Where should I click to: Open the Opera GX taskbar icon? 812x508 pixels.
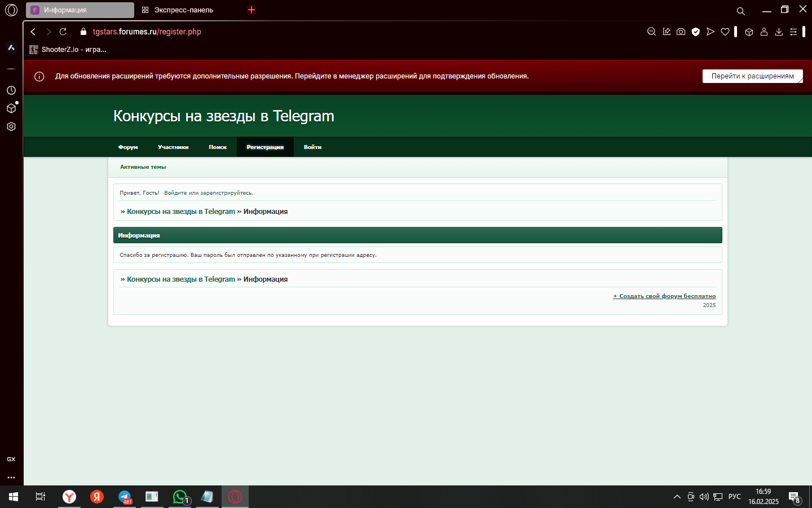(x=235, y=497)
